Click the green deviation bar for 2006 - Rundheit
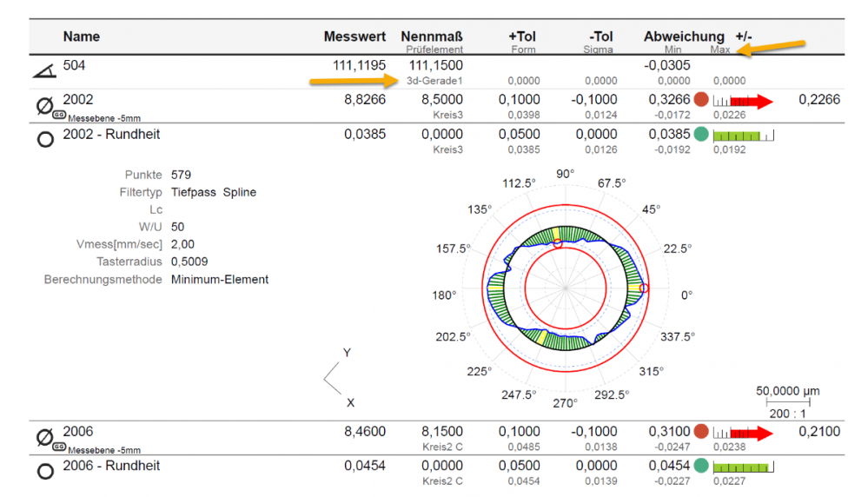Screen dimensions: 868x497 point(743,467)
